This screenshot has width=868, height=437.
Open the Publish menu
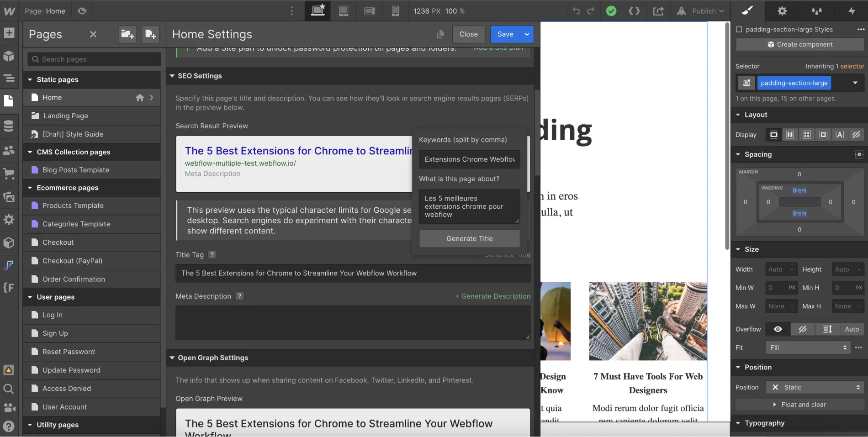pyautogui.click(x=700, y=11)
